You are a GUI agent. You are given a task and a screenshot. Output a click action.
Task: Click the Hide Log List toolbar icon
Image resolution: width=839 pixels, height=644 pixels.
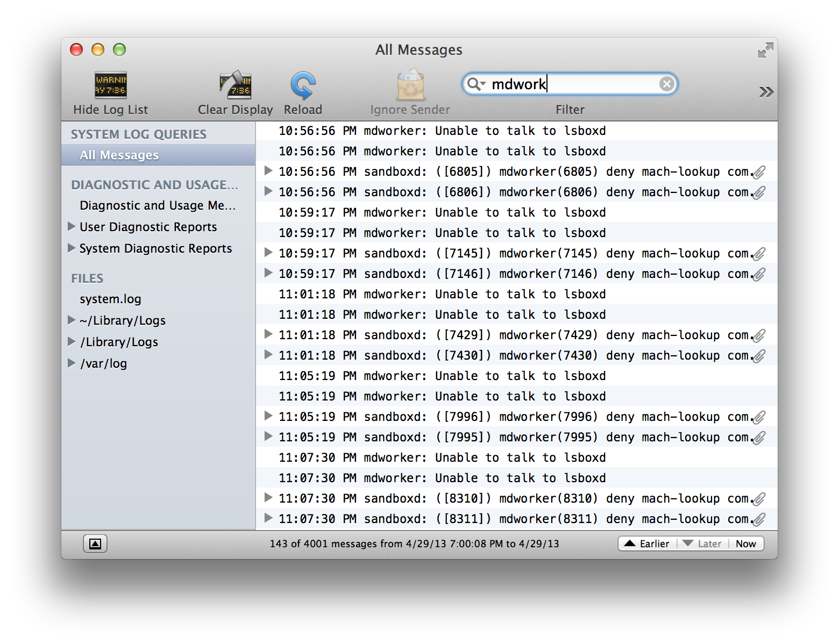(x=111, y=85)
